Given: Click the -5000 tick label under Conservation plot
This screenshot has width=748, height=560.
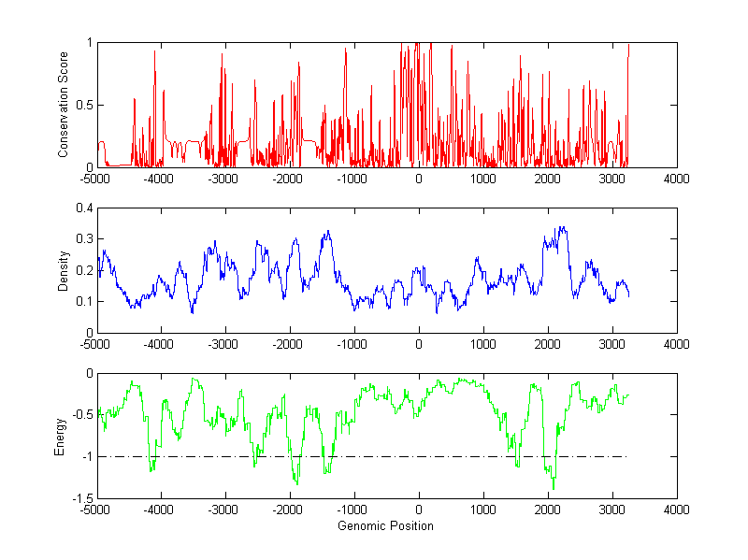Looking at the screenshot, I should click(96, 179).
